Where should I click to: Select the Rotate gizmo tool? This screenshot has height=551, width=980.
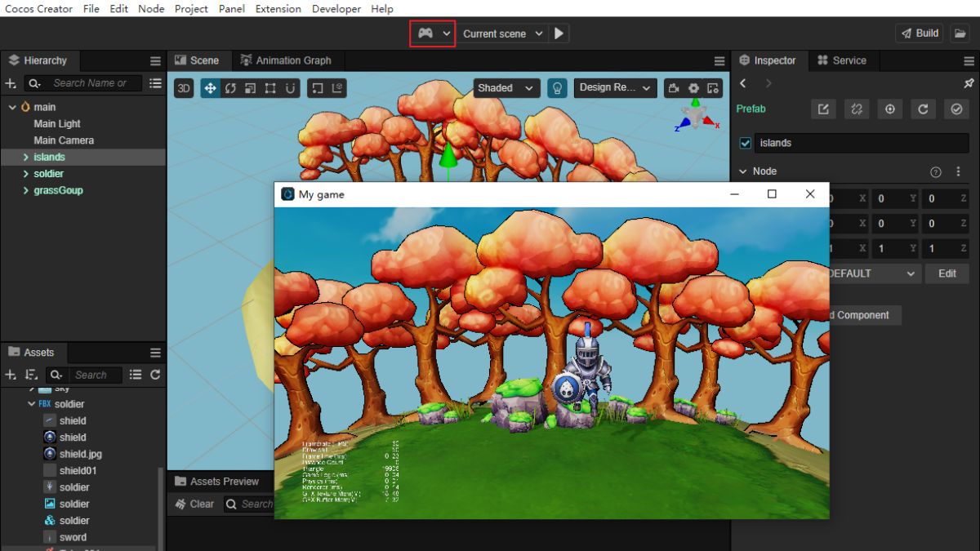point(230,88)
